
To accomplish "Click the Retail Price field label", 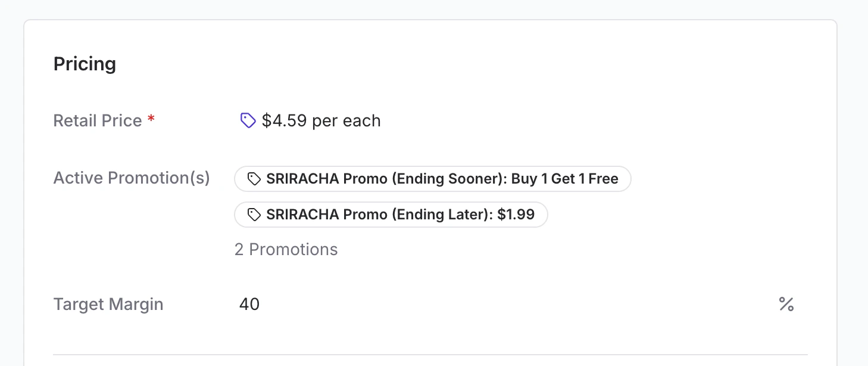I will (x=98, y=121).
